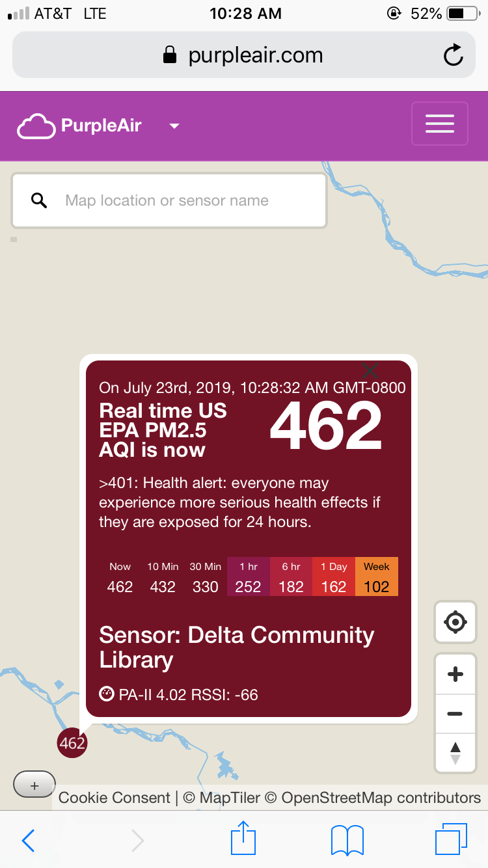Select the Week average tile
The height and width of the screenshot is (868, 488).
(377, 576)
